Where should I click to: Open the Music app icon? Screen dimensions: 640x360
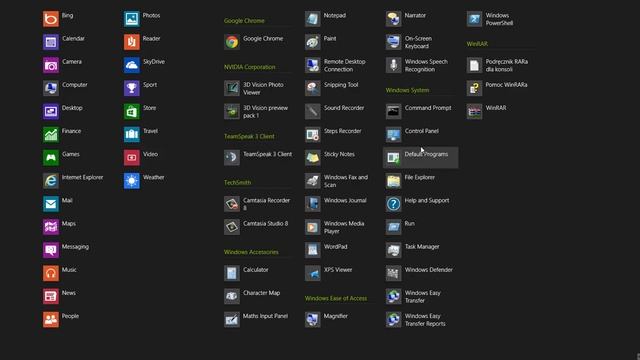(51, 273)
